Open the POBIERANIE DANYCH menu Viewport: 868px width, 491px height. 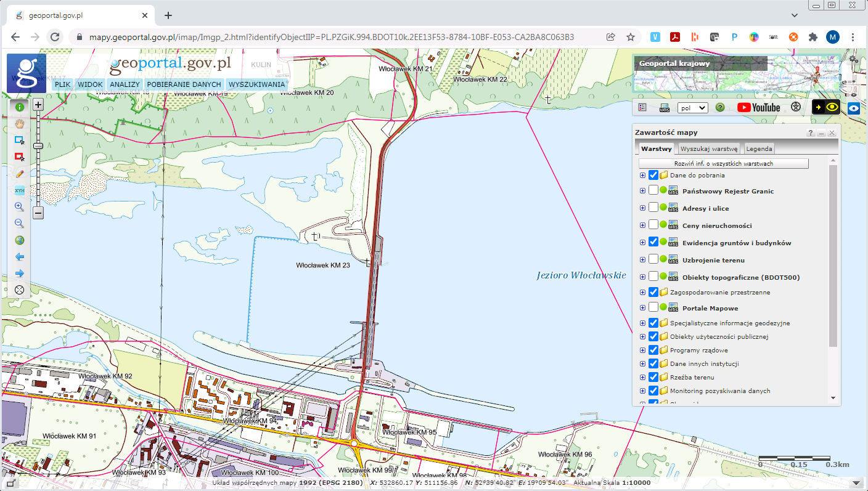coord(184,84)
